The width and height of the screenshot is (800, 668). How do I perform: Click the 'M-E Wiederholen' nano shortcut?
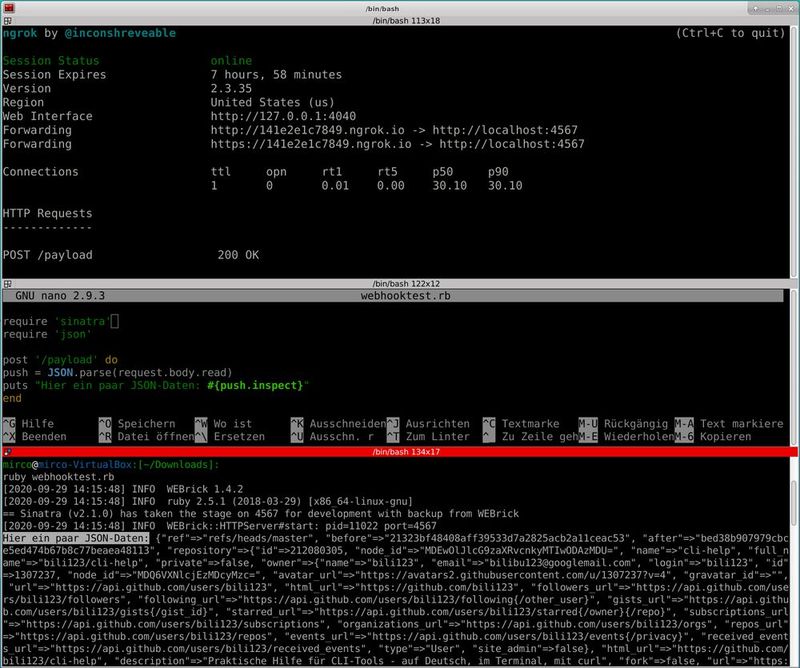(626, 437)
